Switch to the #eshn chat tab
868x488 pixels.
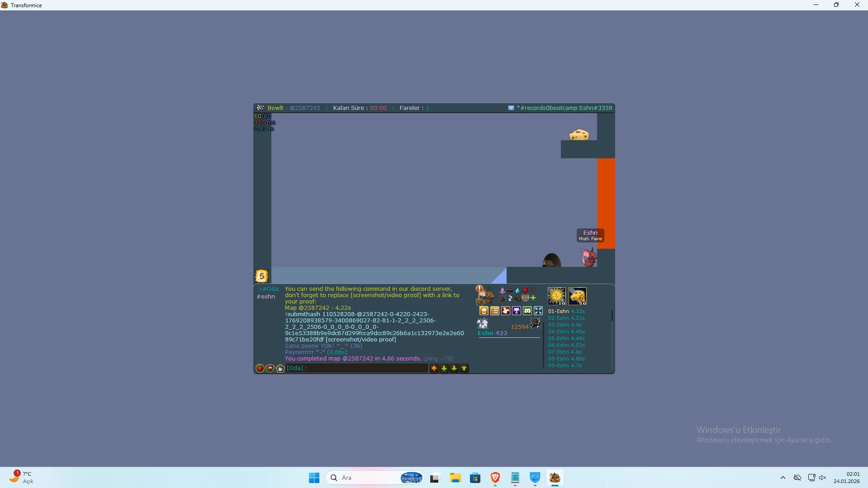tap(266, 297)
